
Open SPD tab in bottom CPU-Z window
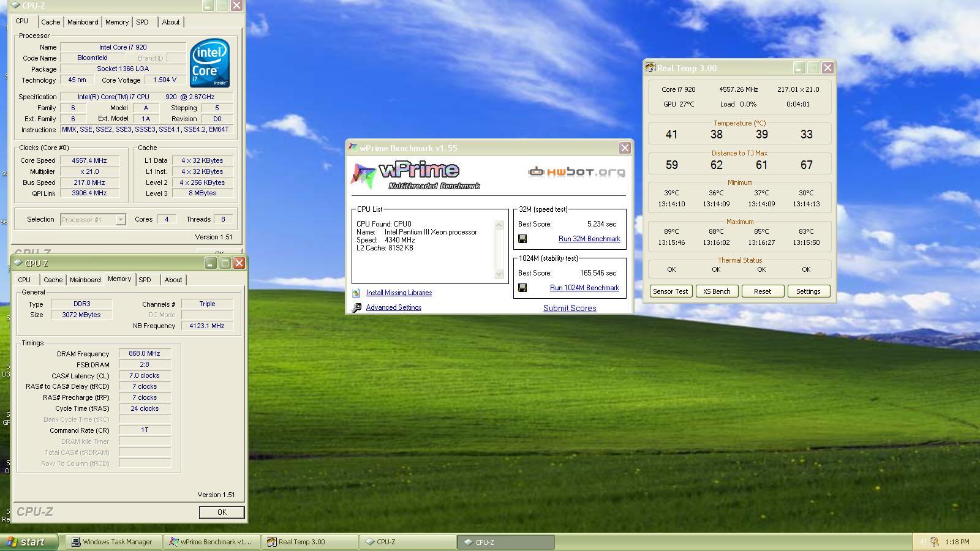tap(145, 280)
